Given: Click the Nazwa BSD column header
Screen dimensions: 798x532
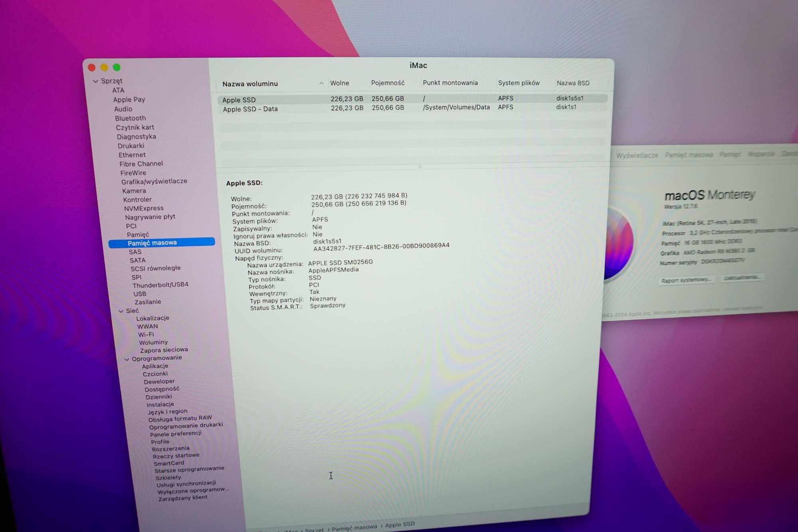Looking at the screenshot, I should [x=573, y=83].
